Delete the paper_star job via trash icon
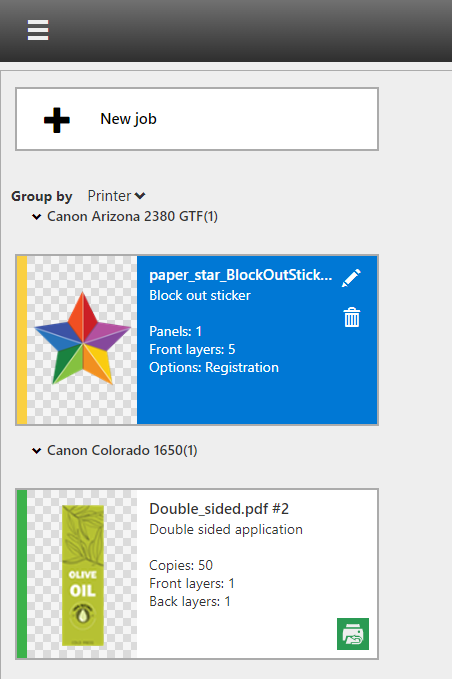The width and height of the screenshot is (452, 679). [352, 317]
